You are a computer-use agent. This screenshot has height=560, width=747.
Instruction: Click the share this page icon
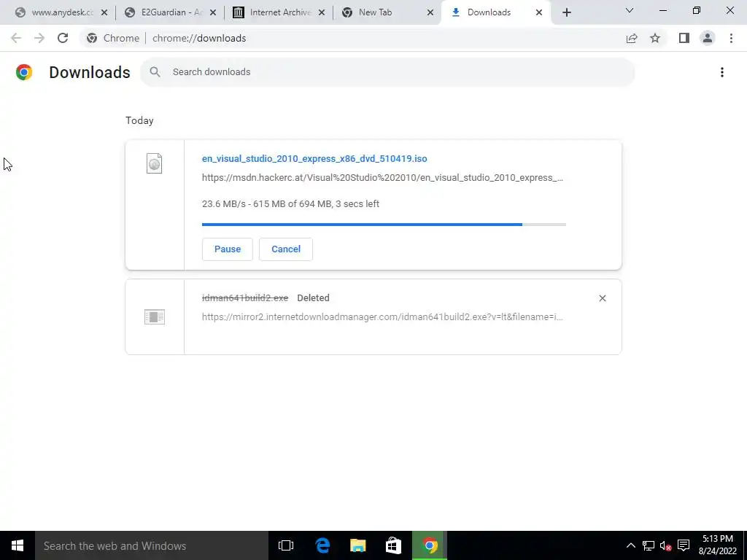pos(632,38)
